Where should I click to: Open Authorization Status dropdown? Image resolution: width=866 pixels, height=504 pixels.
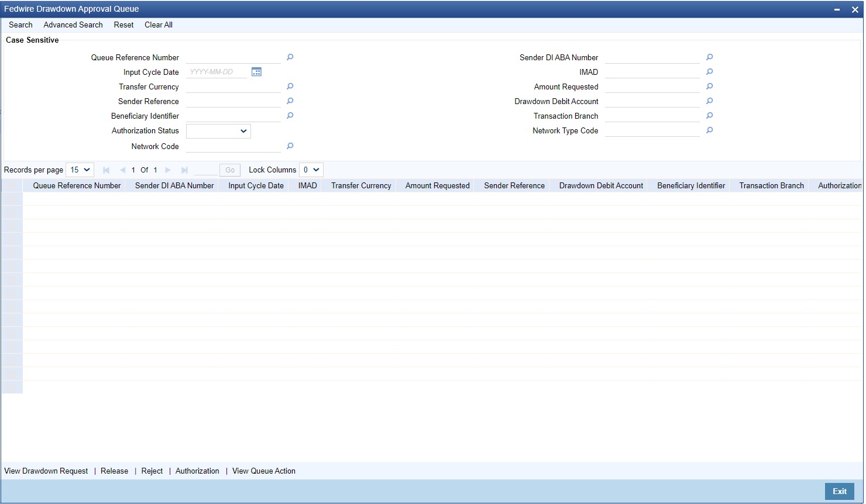(218, 131)
